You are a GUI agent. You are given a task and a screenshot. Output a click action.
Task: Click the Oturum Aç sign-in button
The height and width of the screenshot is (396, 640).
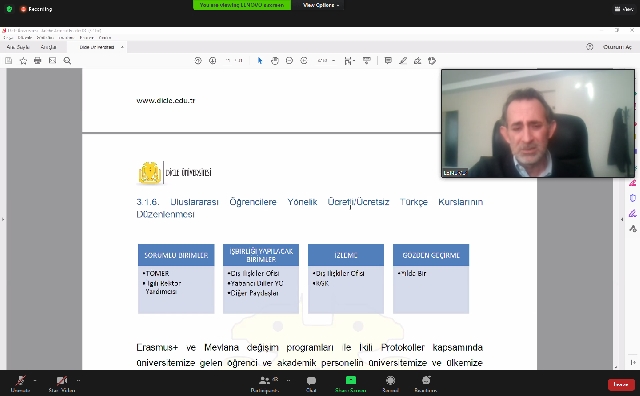pyautogui.click(x=617, y=47)
